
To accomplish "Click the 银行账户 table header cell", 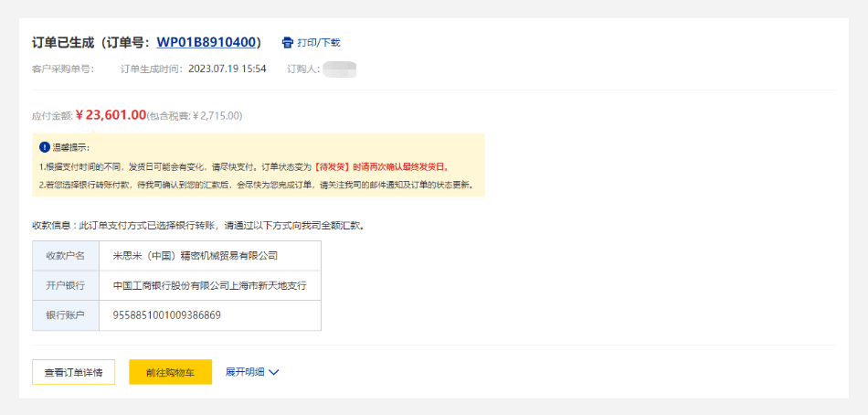I will pos(65,315).
